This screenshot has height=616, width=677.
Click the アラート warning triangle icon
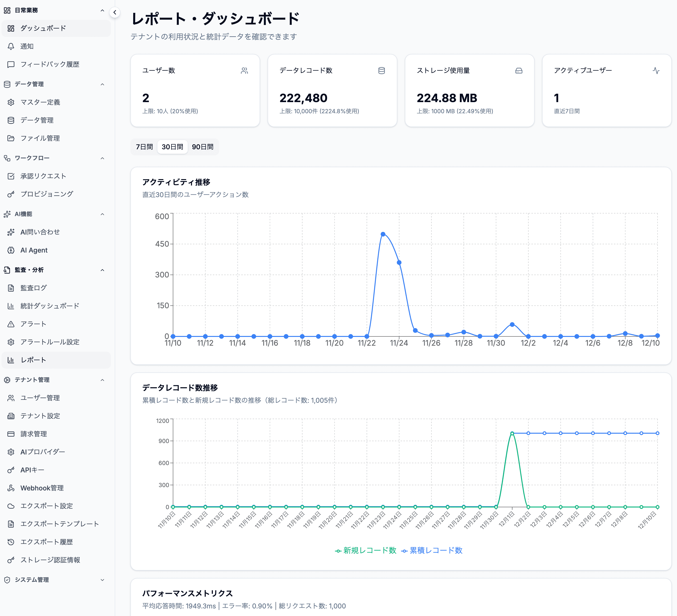click(x=11, y=324)
